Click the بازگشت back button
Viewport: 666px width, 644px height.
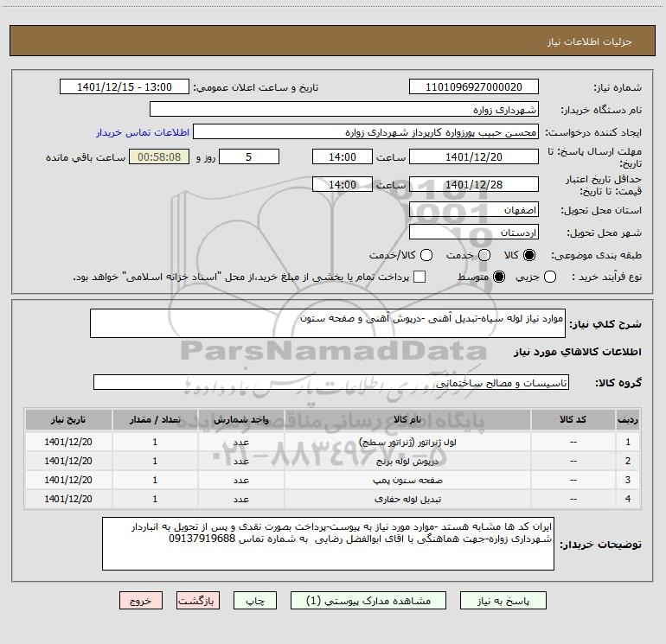coord(198,601)
